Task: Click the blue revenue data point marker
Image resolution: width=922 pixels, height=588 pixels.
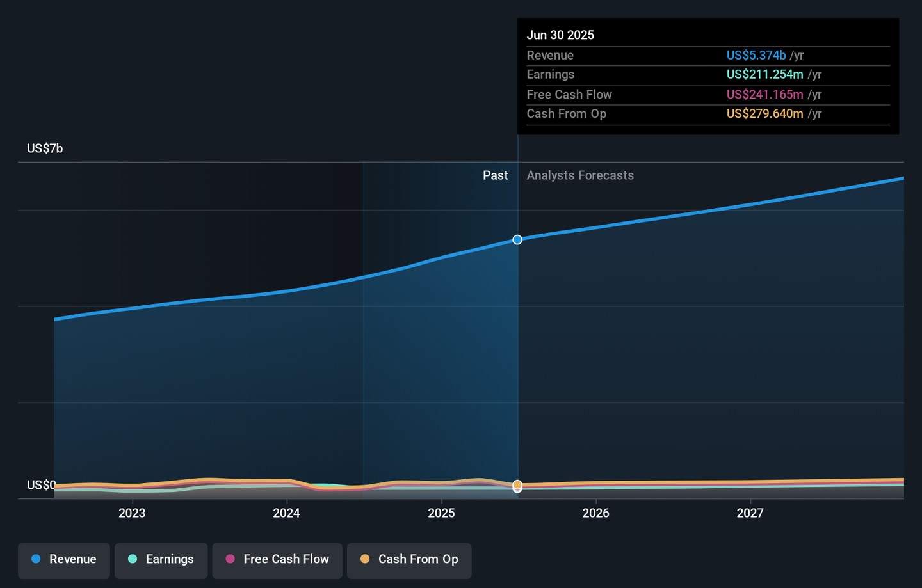Action: (517, 240)
